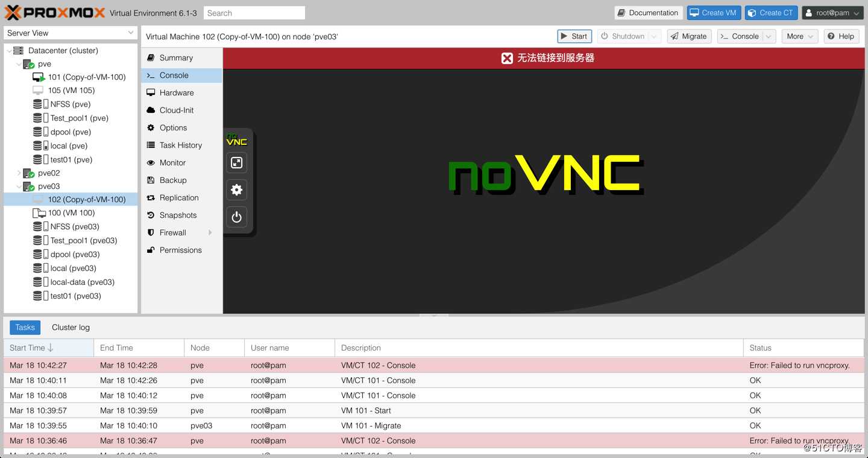Click the Backup floppy icon
This screenshot has width=868, height=458.
coord(151,180)
